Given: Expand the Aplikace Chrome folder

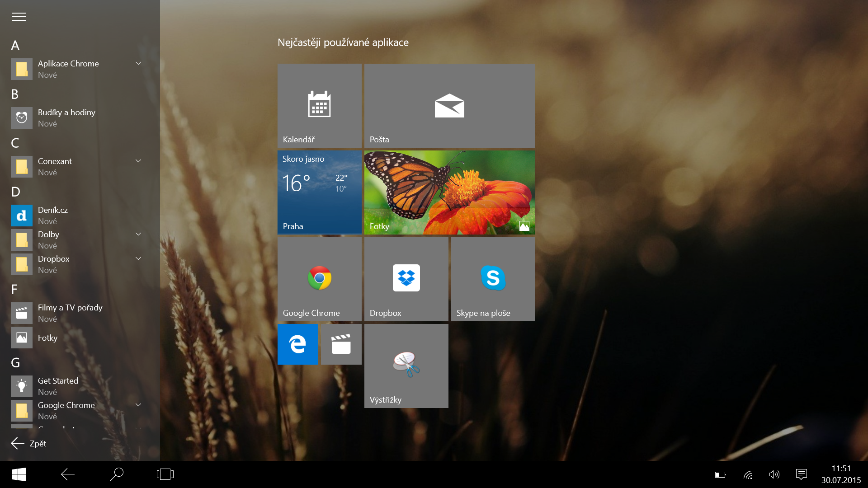Looking at the screenshot, I should pos(138,63).
